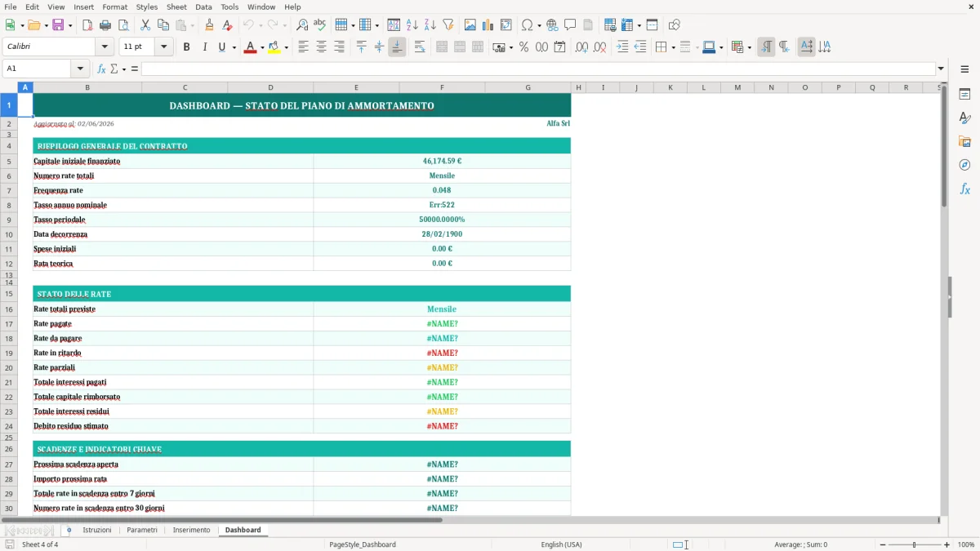Click the Cut scissors icon
Screen dimensions: 980x551
coord(145,25)
